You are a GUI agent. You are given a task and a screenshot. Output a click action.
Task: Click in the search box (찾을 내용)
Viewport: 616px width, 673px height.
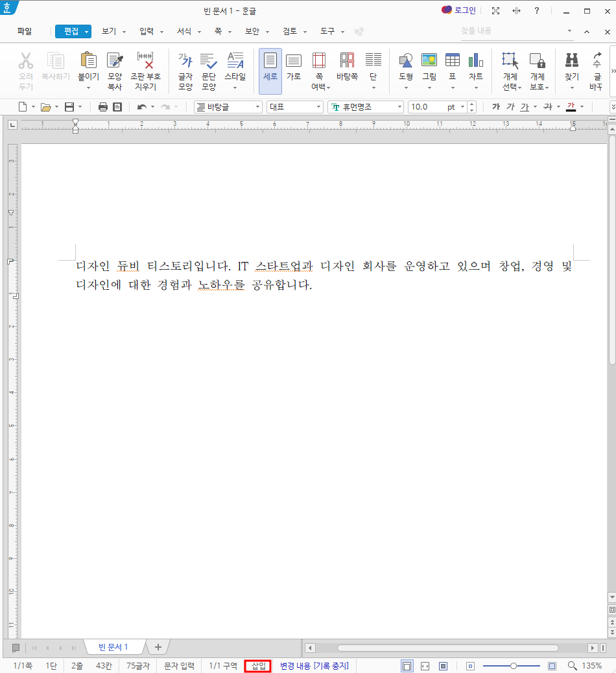(x=513, y=31)
